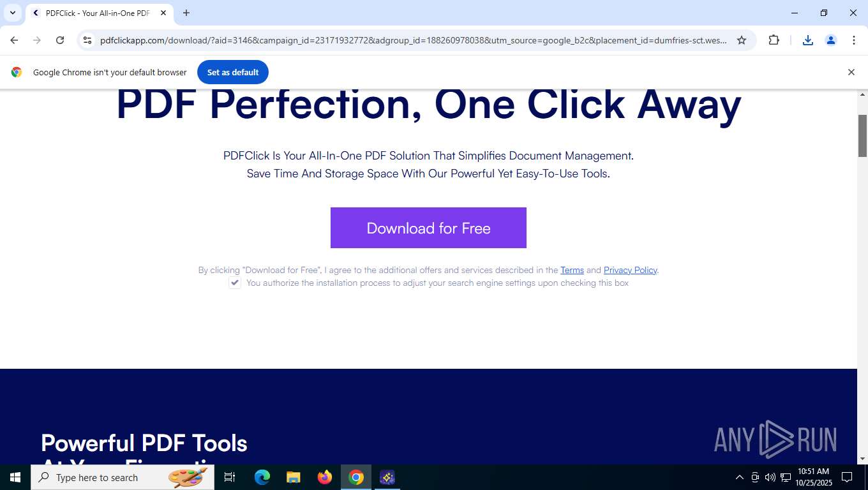Open network settings tray icon
This screenshot has height=490, width=868.
pyautogui.click(x=786, y=477)
